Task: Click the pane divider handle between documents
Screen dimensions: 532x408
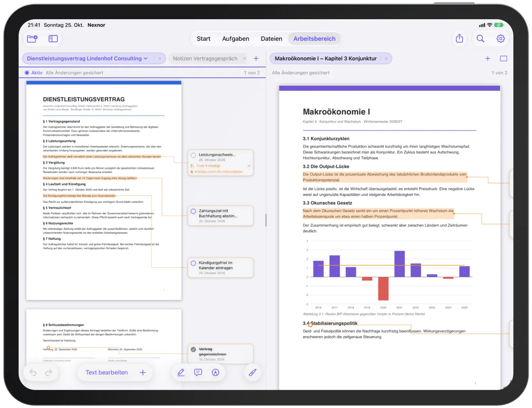Action: point(266,220)
